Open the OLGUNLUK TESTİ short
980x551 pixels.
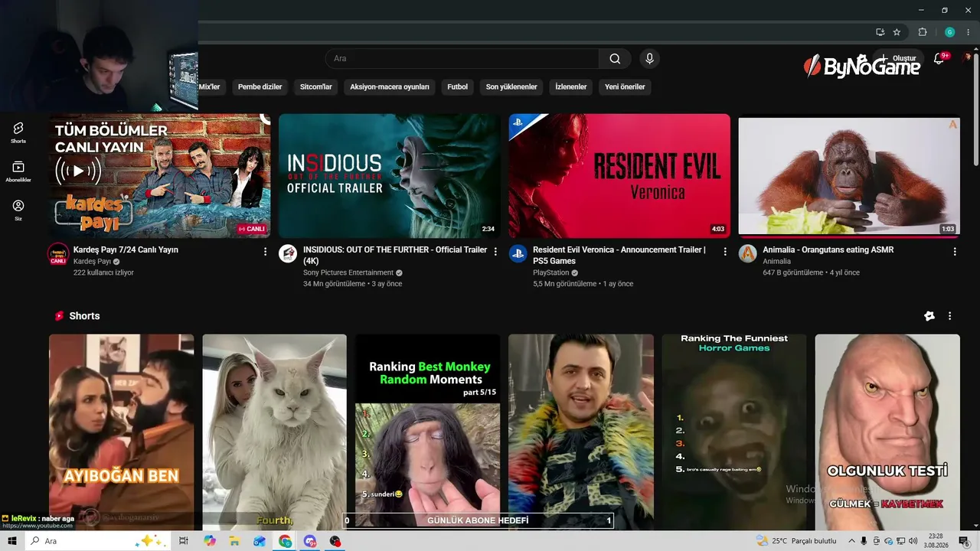[887, 432]
